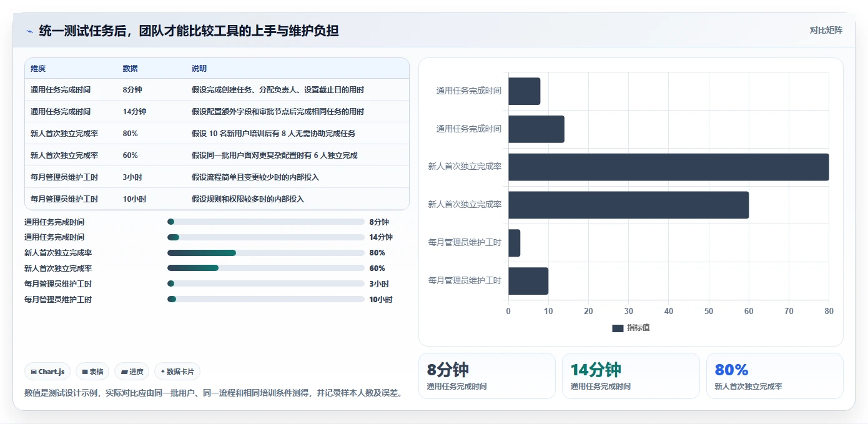Click the description starting with 假设完成创建任务
The width and height of the screenshot is (868, 424).
point(278,90)
